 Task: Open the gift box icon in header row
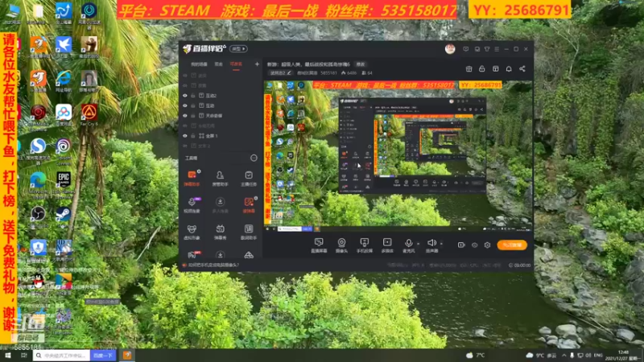pos(469,69)
